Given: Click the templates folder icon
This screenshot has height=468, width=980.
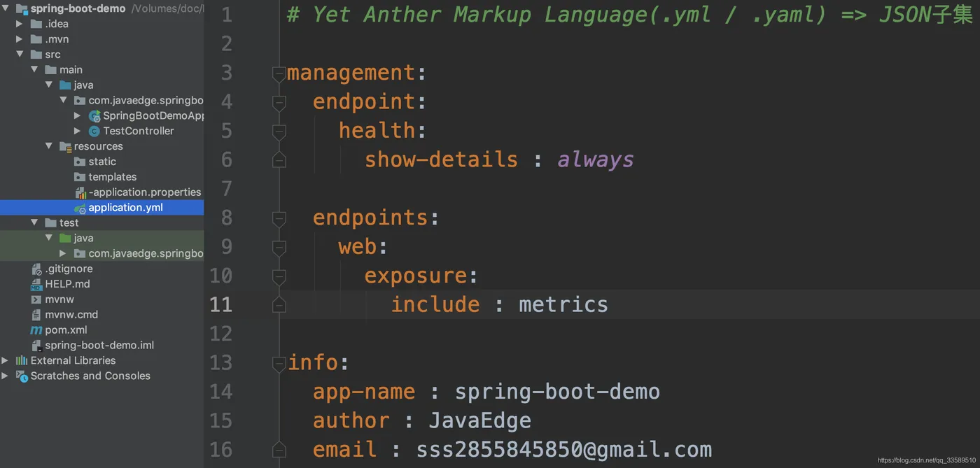Looking at the screenshot, I should click(80, 177).
